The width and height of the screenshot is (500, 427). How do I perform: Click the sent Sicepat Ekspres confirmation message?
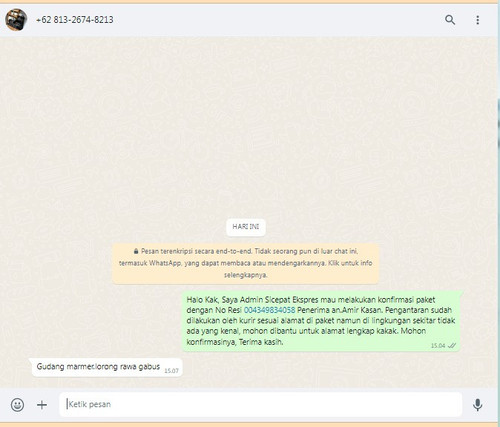(x=321, y=321)
